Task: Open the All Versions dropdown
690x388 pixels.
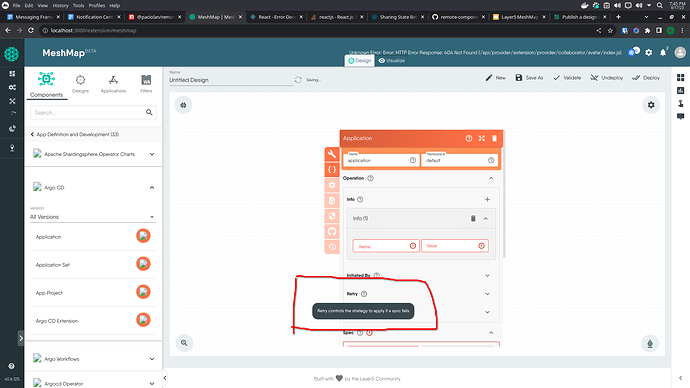Action: coord(92,217)
